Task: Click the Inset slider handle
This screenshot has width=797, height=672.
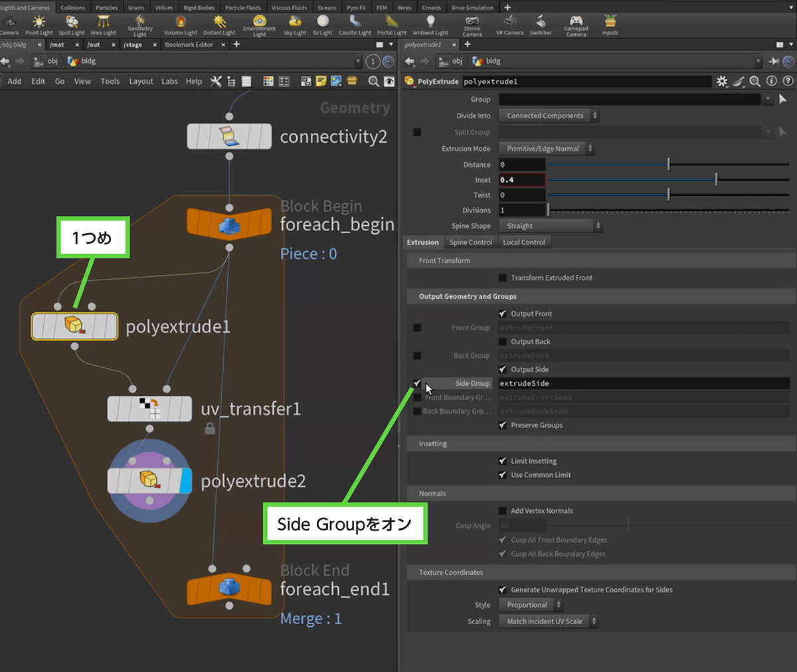Action: [x=716, y=180]
